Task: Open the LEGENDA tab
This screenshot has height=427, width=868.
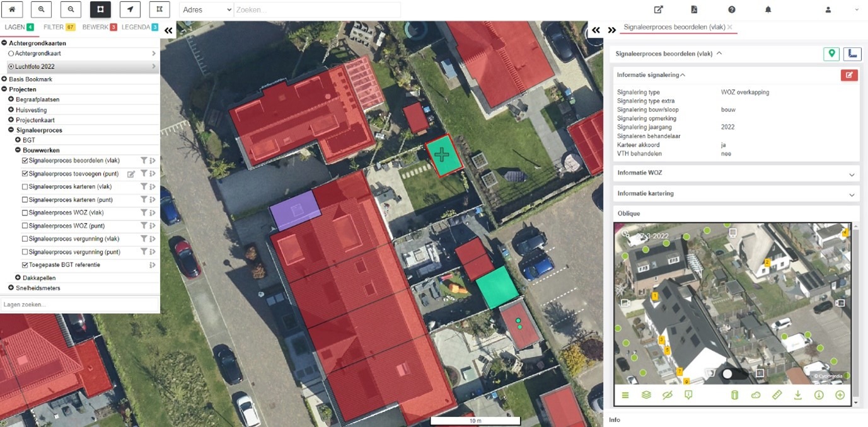Action: click(139, 27)
